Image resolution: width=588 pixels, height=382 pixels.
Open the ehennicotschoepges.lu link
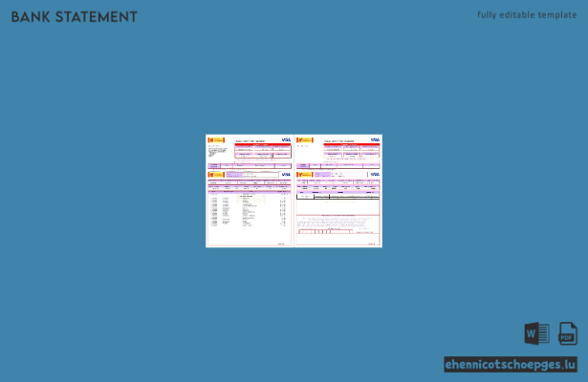click(x=511, y=365)
